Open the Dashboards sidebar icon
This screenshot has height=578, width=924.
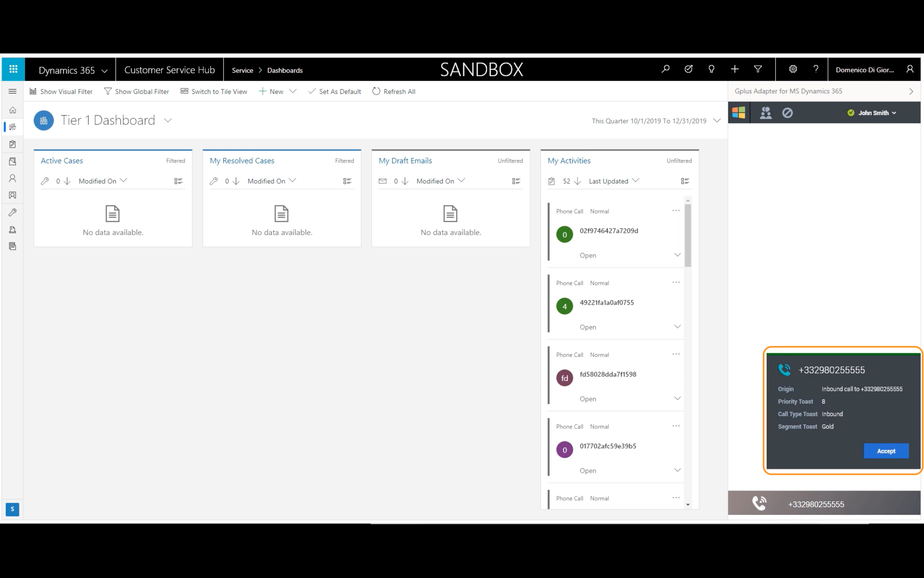click(x=13, y=127)
